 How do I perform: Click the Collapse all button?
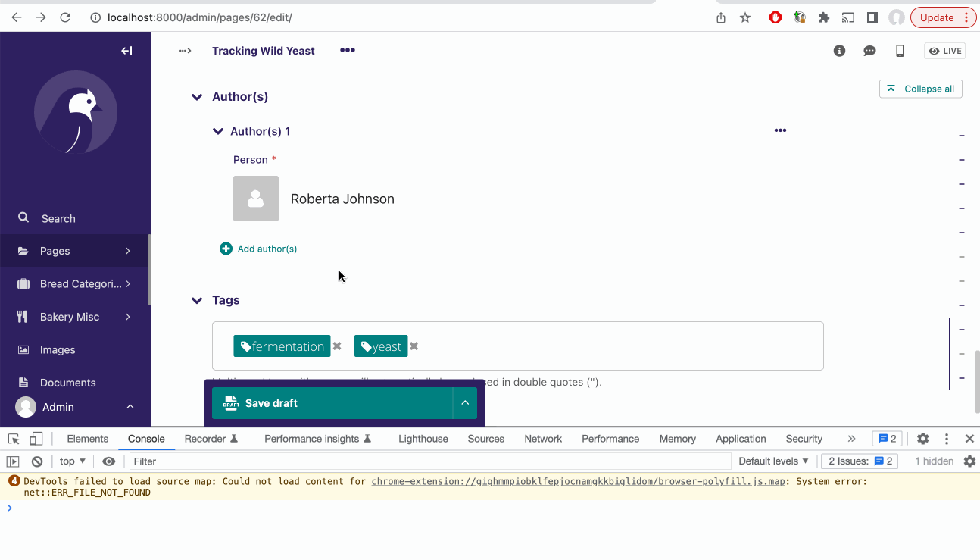(920, 88)
